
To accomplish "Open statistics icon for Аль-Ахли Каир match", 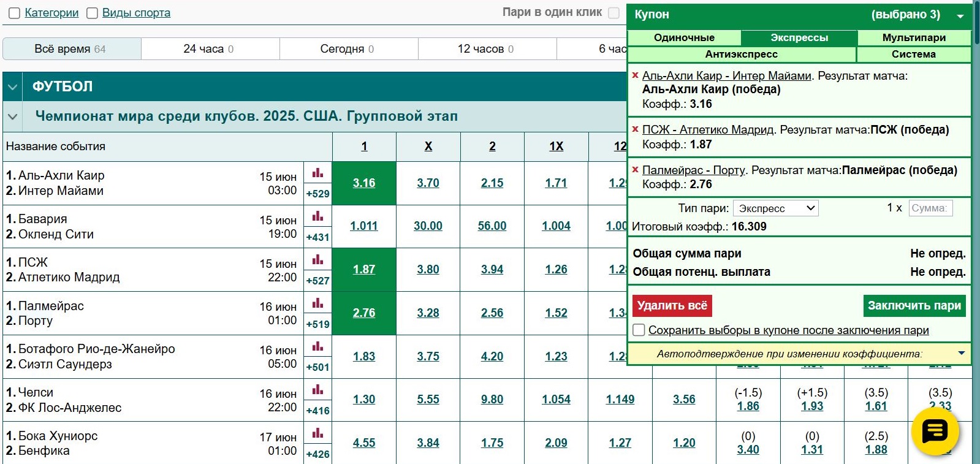I will 317,173.
